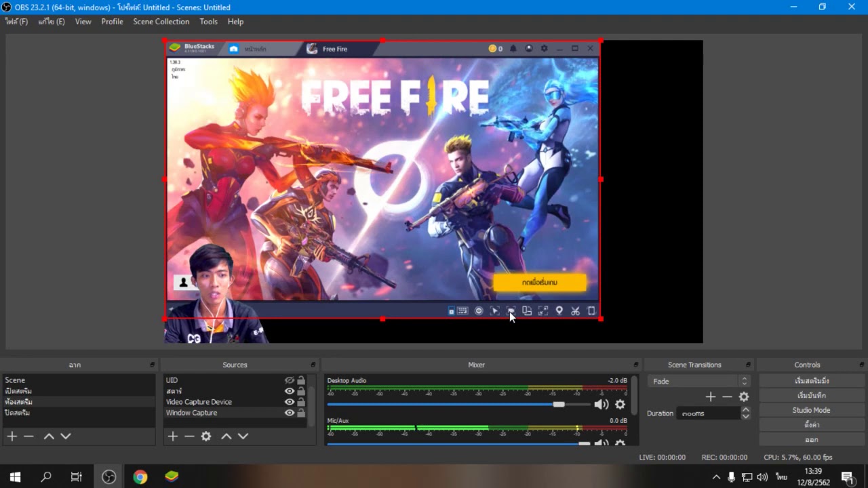Click yellow กดเพื่อเริ่มเกม button in Free Fire
The height and width of the screenshot is (488, 868).
540,283
